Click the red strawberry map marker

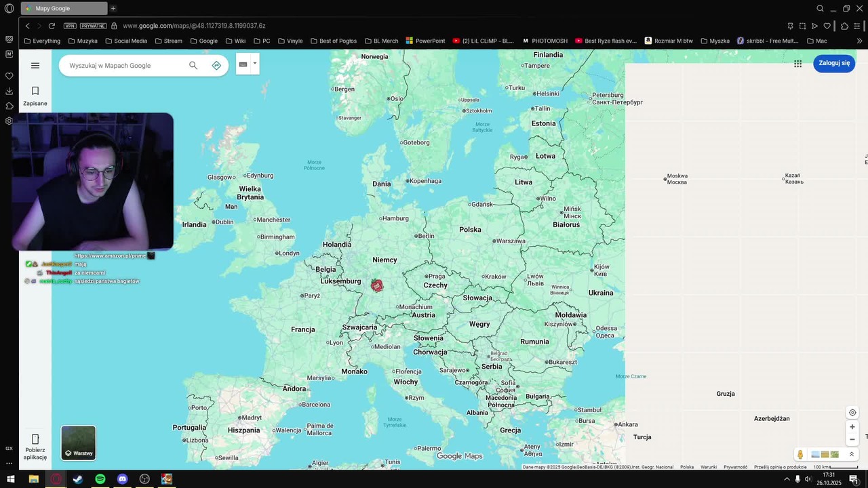click(x=377, y=285)
